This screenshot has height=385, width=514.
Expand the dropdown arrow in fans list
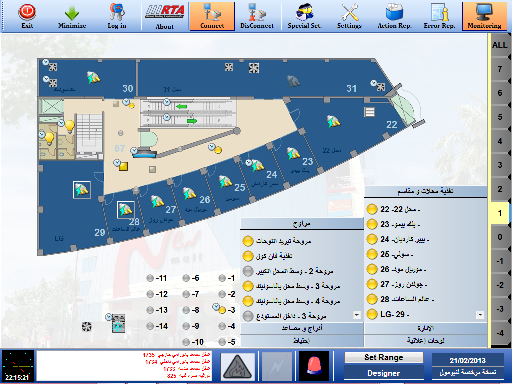357,315
